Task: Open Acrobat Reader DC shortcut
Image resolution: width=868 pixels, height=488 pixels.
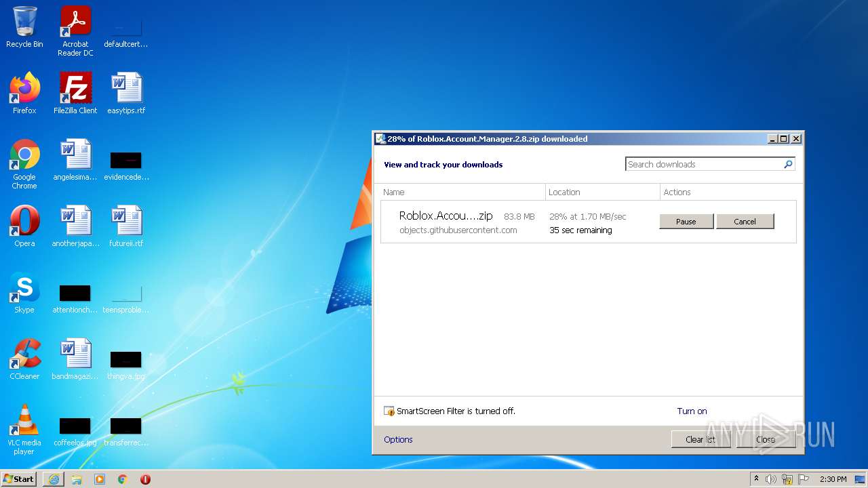Action: coord(75,31)
